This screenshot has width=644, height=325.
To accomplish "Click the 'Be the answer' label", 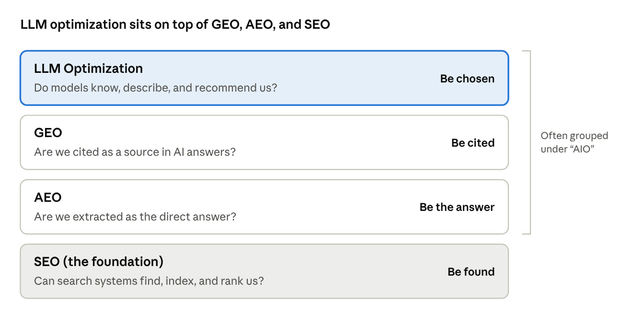I will point(457,207).
